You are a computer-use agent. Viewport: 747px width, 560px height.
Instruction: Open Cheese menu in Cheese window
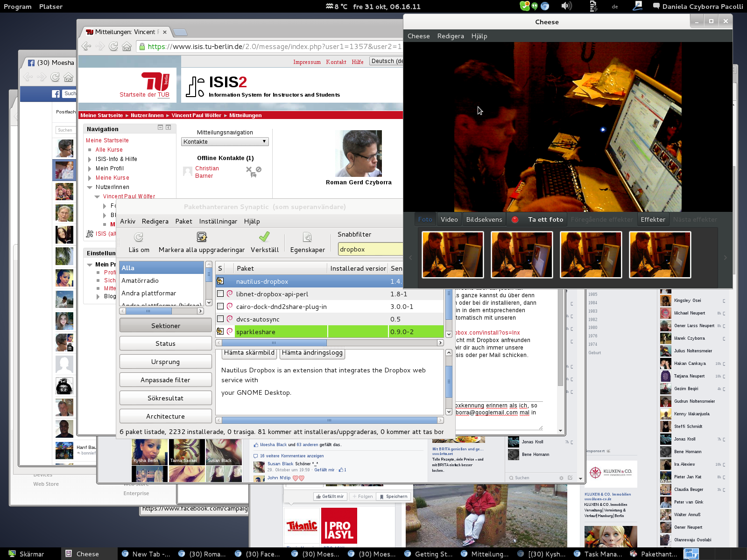tap(418, 36)
